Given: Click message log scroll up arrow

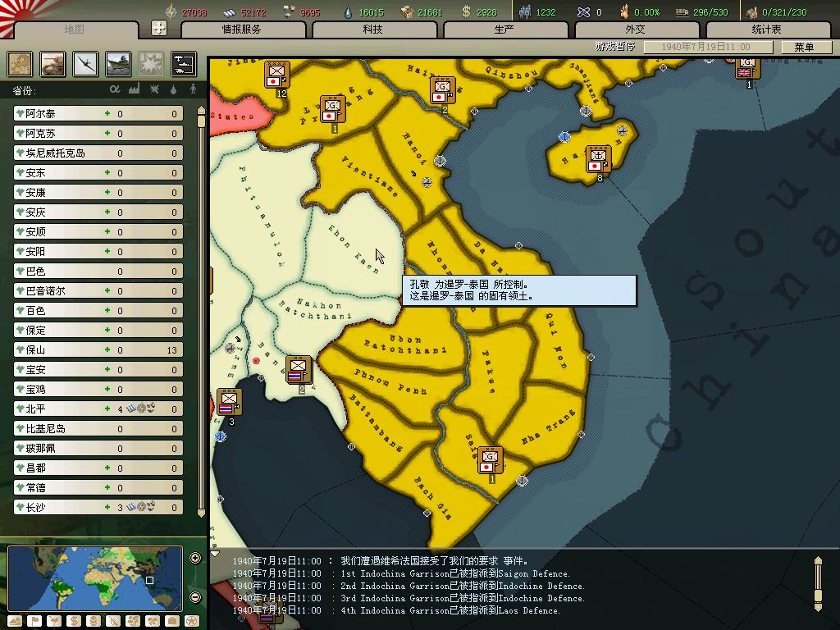Looking at the screenshot, I should pyautogui.click(x=818, y=560).
